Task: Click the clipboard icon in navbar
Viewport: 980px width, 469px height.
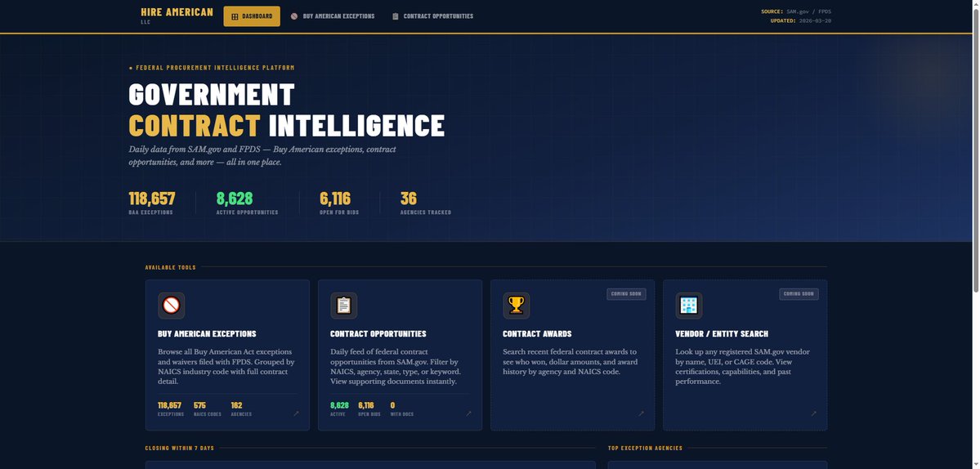Action: [395, 16]
